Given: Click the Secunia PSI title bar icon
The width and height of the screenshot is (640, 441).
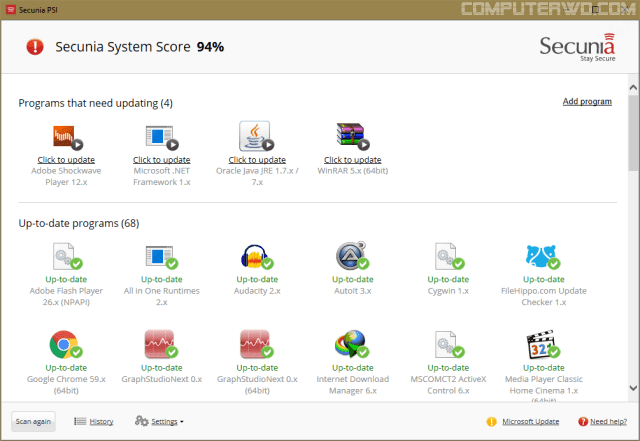Looking at the screenshot, I should coord(11,9).
